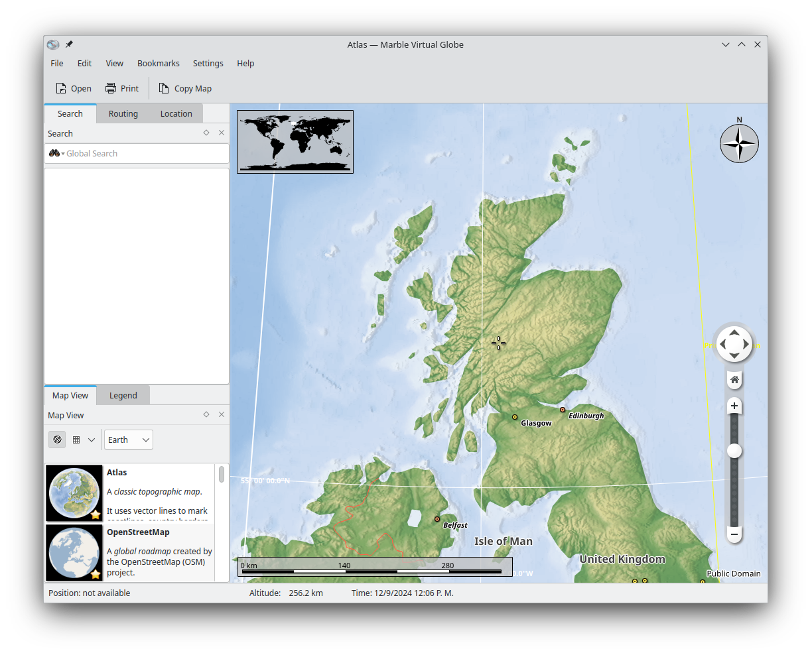
Task: Click the home button on map navigation
Action: 734,380
